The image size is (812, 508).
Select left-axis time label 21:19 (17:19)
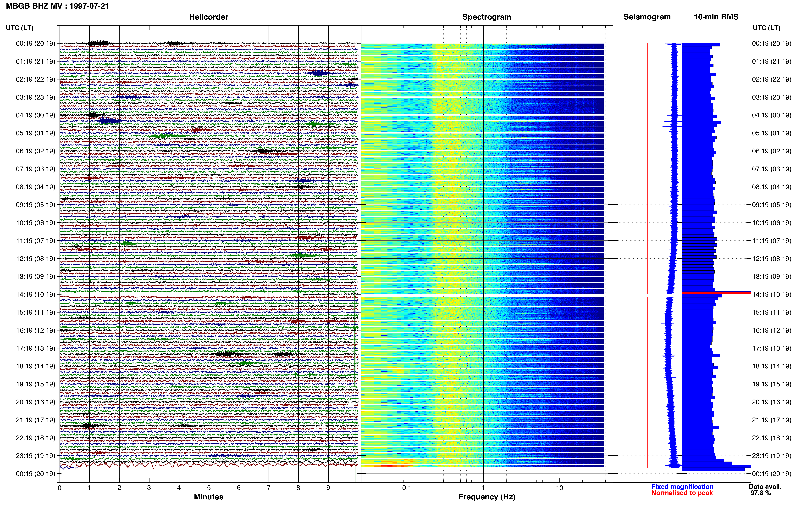pos(36,420)
